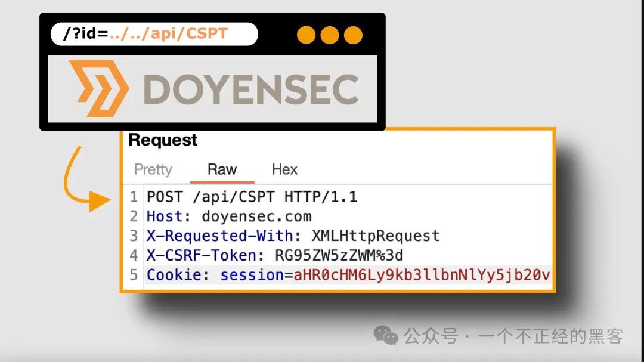Click the red session cookie value
Screen dimensions: 644x362
coord(421,275)
